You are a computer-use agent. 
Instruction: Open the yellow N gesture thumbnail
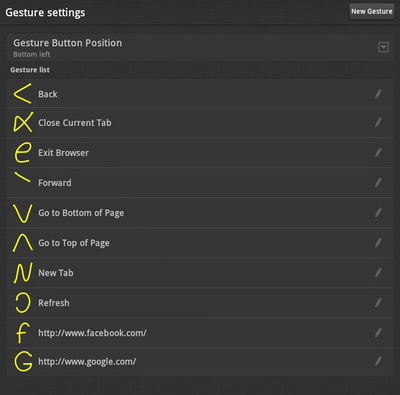pyautogui.click(x=23, y=273)
